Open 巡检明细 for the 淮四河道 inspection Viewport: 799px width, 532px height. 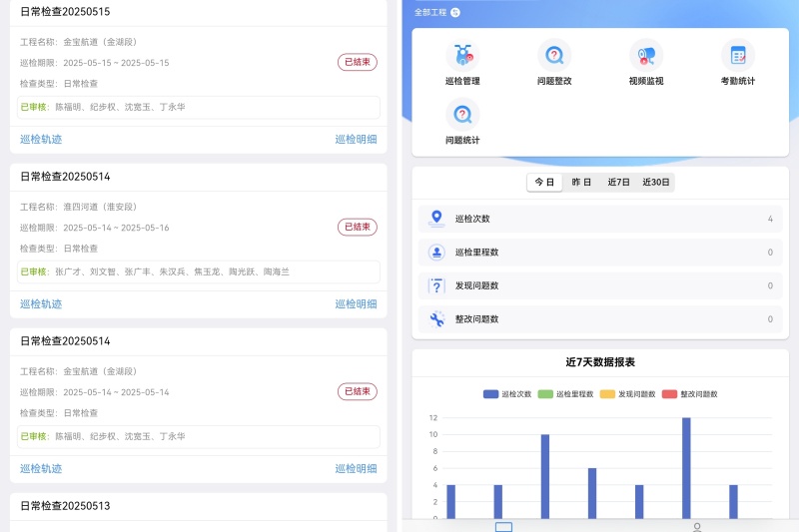(x=356, y=304)
